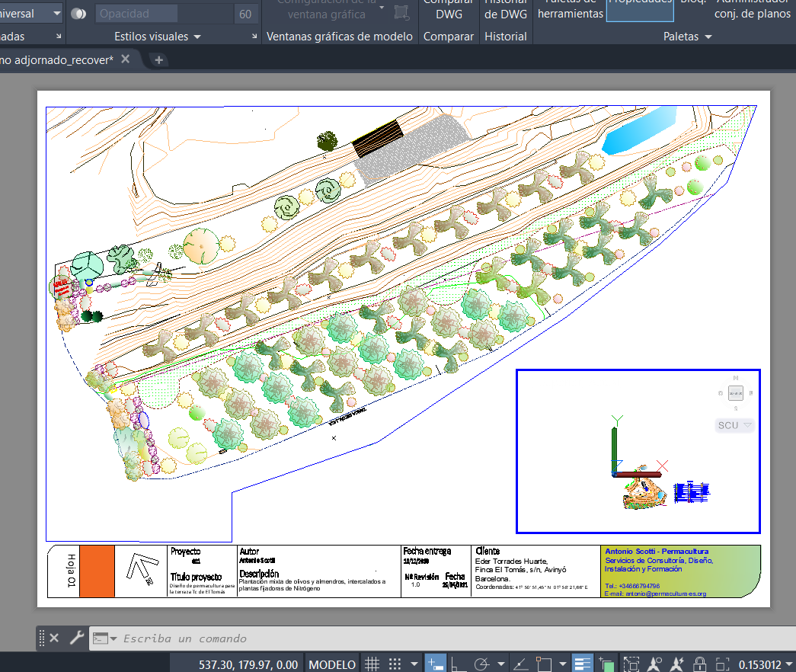Open the command line customize wrench

coord(76,638)
